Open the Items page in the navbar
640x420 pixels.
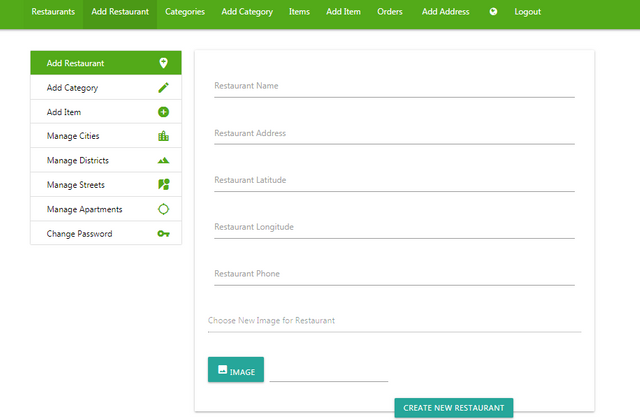(299, 12)
